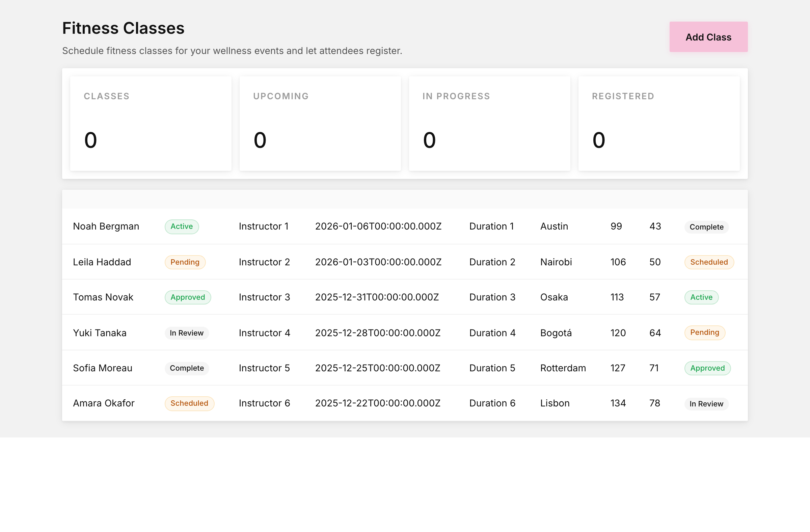Open the Noah Bergman row

[x=405, y=227]
